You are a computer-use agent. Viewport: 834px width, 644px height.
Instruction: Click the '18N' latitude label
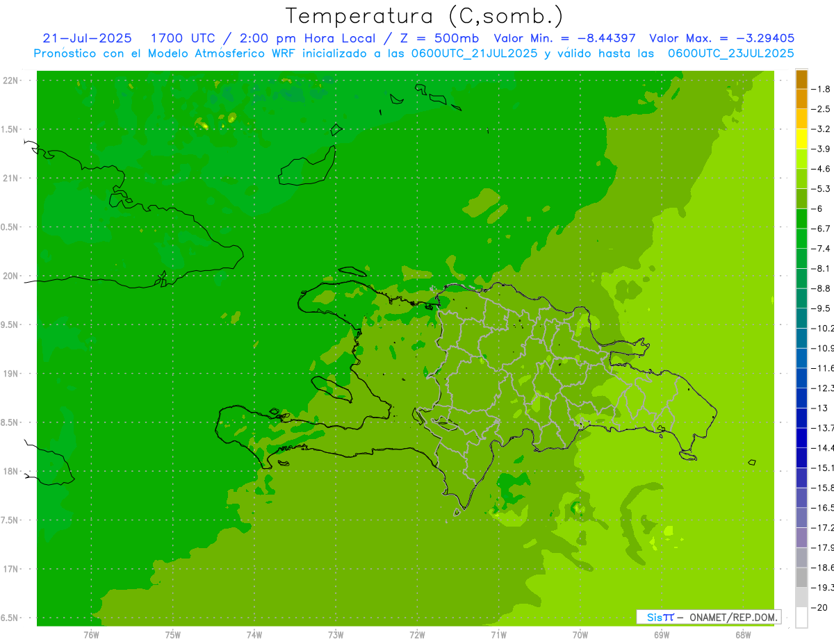coord(11,472)
